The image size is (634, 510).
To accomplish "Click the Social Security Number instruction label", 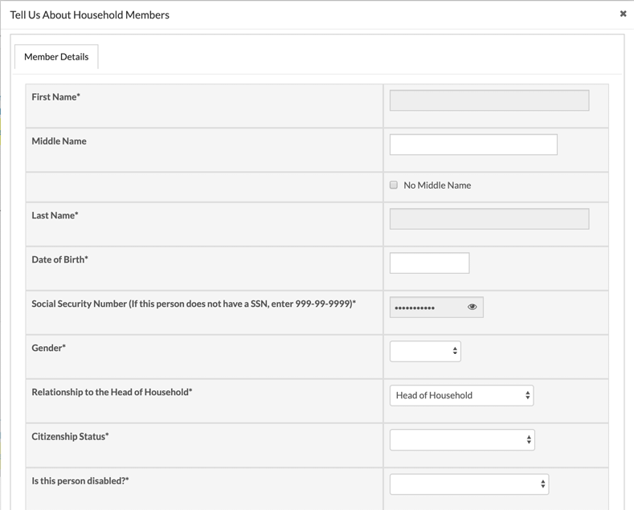I will point(194,304).
